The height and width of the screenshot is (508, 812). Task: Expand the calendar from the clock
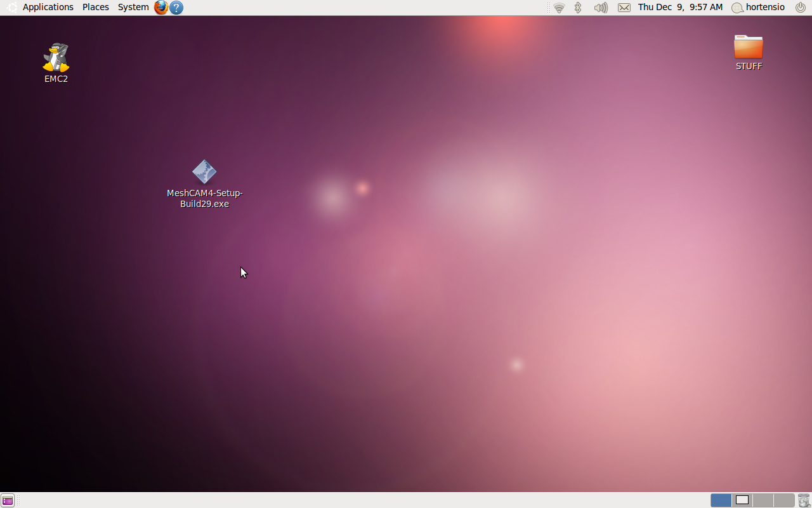coord(680,7)
